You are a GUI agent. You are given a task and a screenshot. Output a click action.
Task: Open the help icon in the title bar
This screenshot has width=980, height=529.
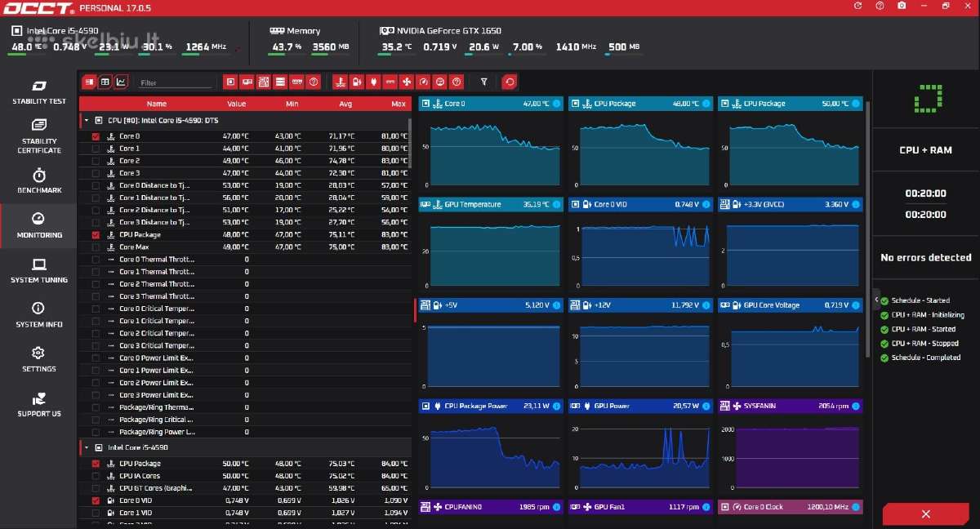click(880, 6)
